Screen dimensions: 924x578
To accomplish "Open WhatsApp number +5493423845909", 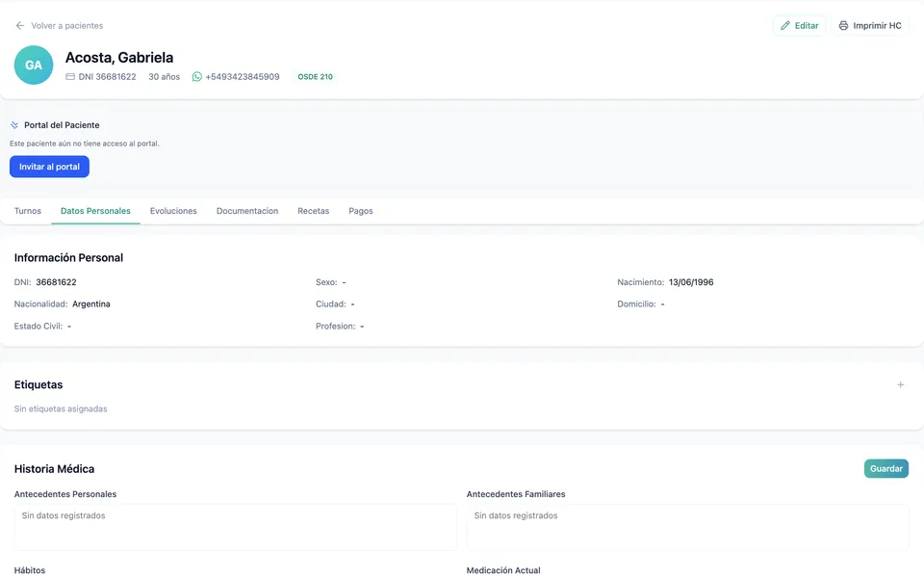I will pyautogui.click(x=243, y=77).
